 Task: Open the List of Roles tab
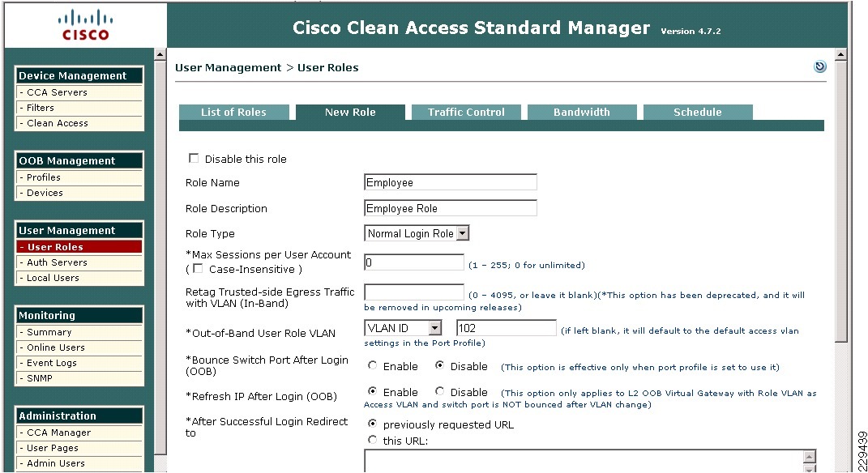(233, 113)
